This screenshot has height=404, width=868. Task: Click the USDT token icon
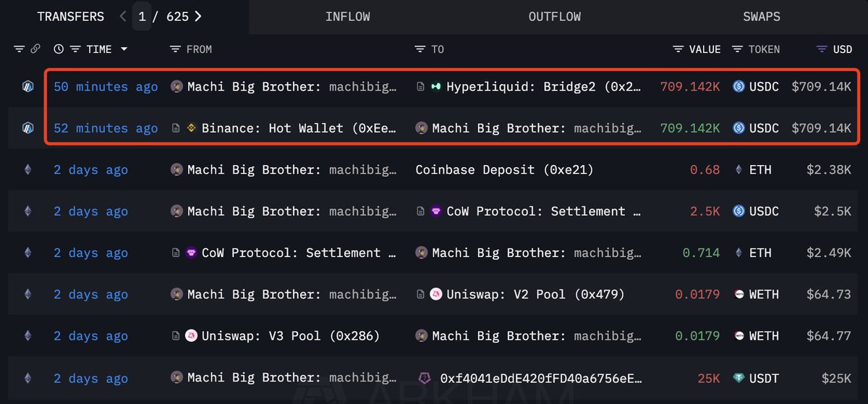(x=739, y=378)
